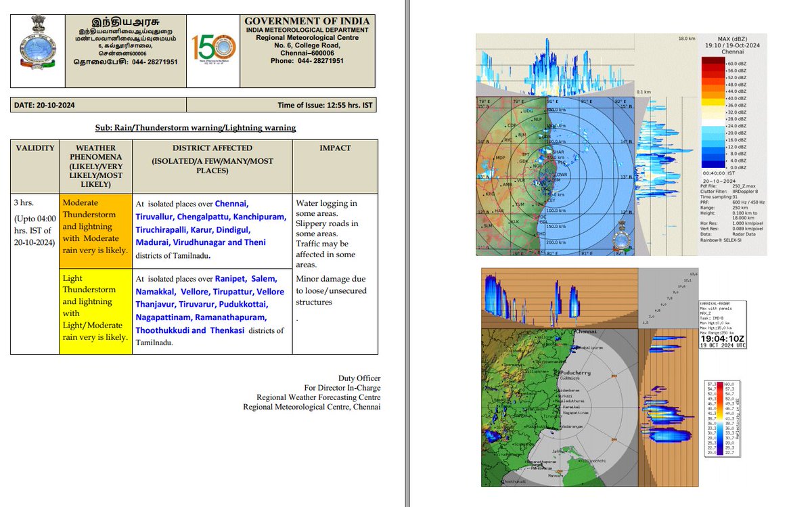Screen dimensions: 812x507
Task: Click the "Slippery roads in some areas." impact text
Action: (328, 229)
